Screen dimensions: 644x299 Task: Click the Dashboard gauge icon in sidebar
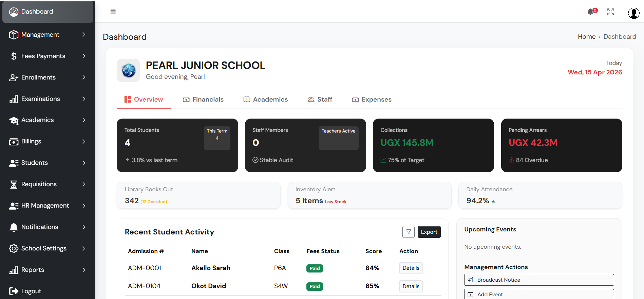pyautogui.click(x=14, y=12)
